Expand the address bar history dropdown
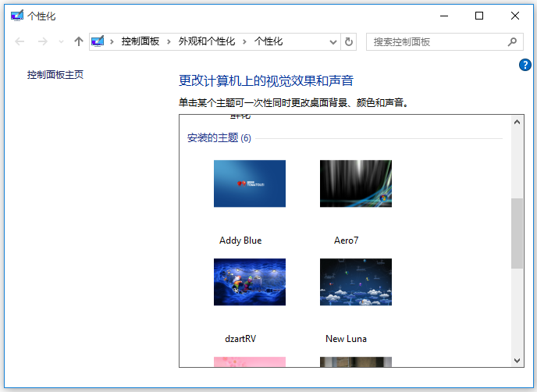 tap(333, 41)
